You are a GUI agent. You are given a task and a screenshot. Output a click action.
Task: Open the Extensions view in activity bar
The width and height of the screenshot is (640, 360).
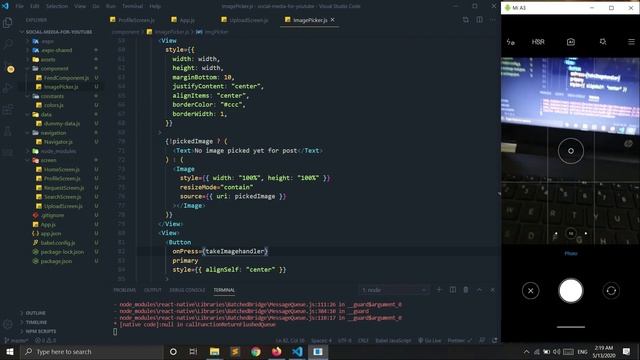pos(7,109)
